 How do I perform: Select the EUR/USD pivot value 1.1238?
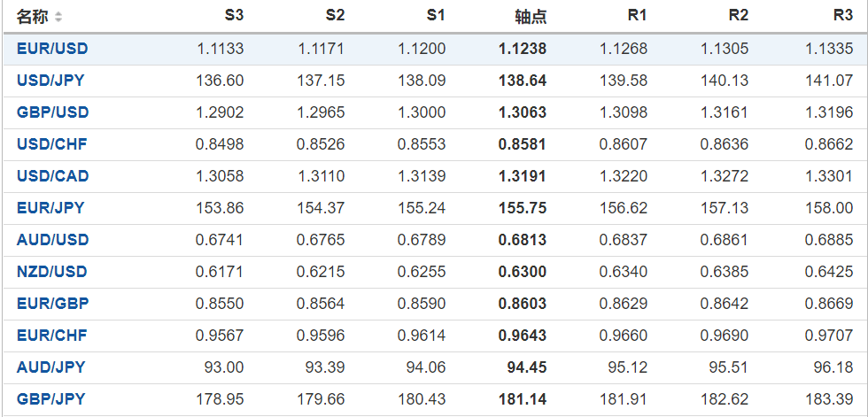click(522, 49)
